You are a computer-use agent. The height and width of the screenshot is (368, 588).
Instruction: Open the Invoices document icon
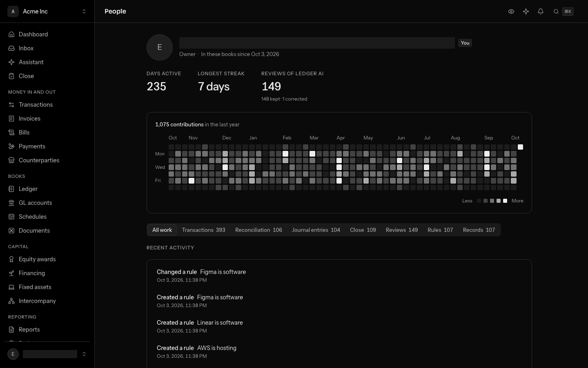tap(11, 119)
